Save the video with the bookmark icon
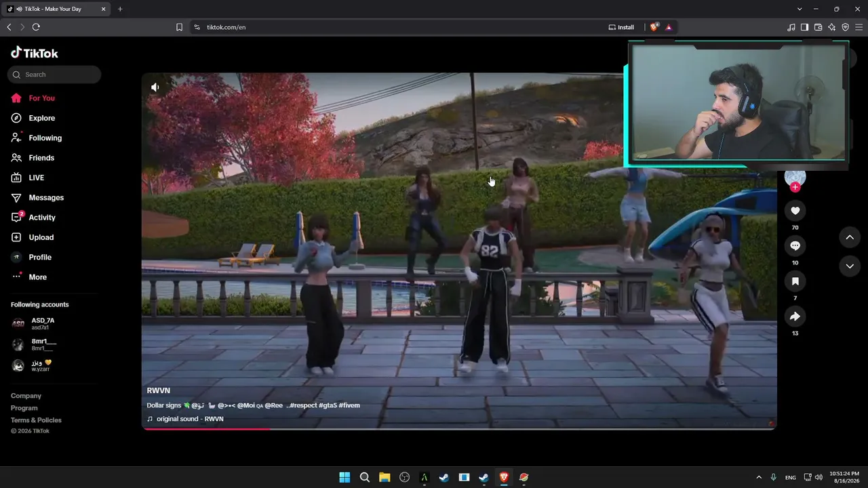 795,281
